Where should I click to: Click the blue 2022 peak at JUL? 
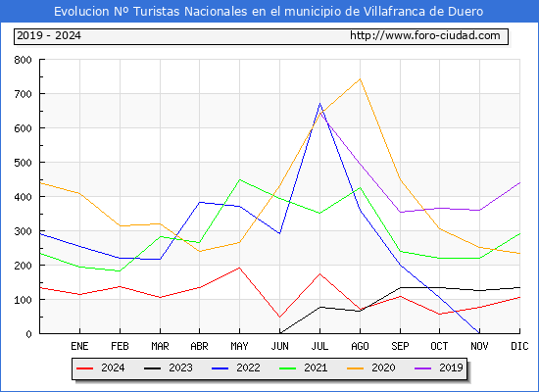320,104
